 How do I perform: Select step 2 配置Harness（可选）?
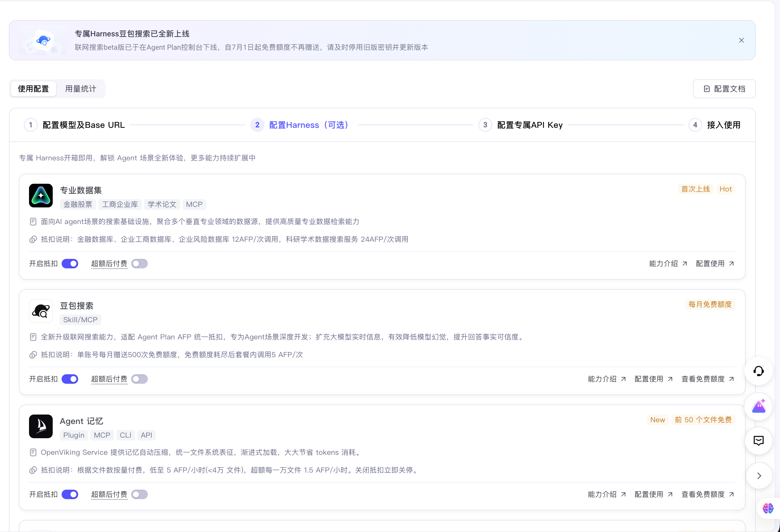(300, 125)
